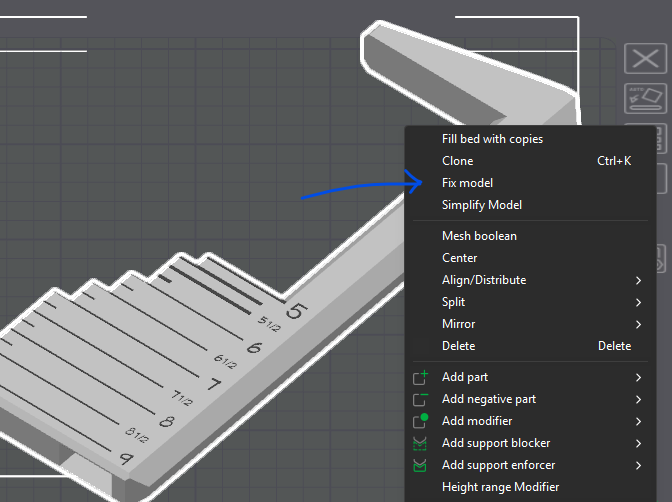Click the Add modifier green dot icon
Screen dimensions: 672x502
[420, 421]
